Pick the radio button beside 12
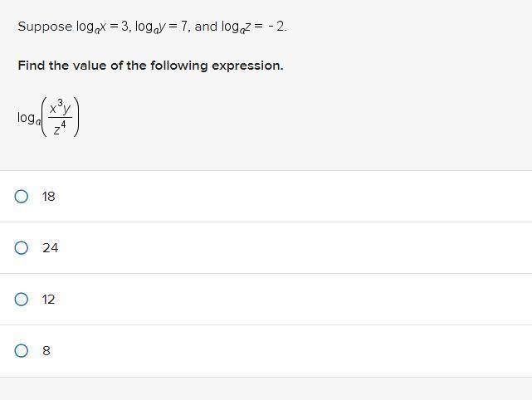The height and width of the screenshot is (400, 532). tap(22, 300)
